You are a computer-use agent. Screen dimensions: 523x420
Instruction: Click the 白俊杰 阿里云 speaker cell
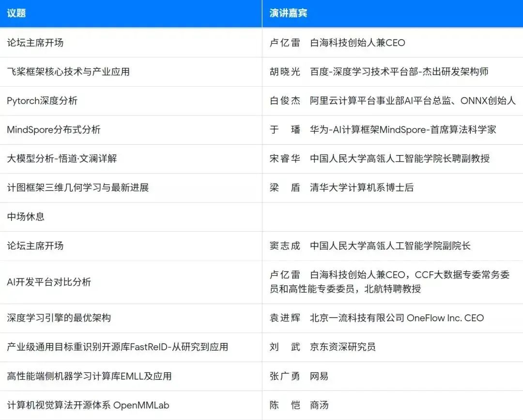(x=393, y=101)
